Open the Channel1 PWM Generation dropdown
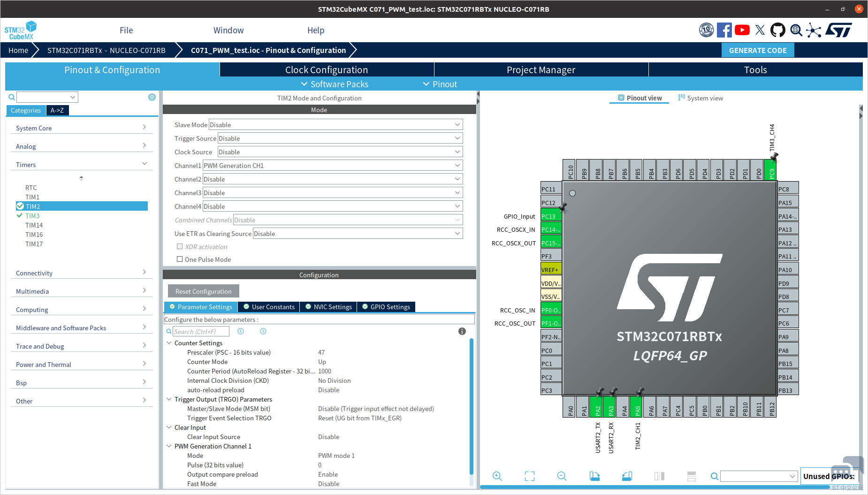 point(333,166)
